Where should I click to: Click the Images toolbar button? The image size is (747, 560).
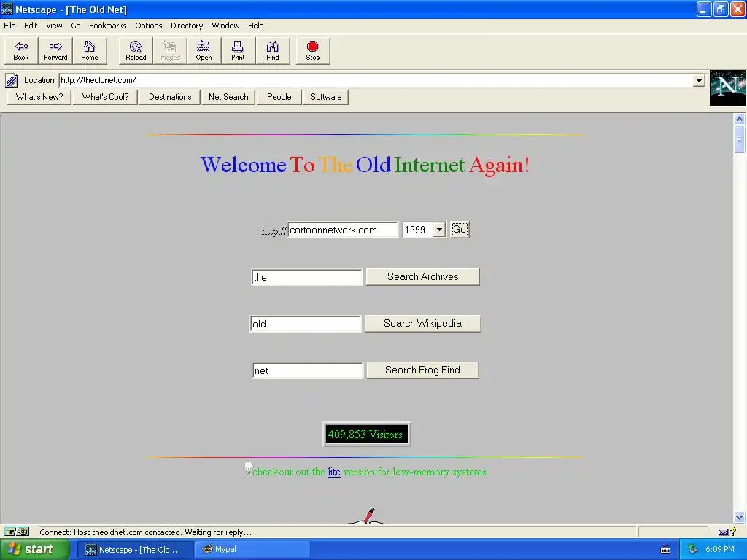pos(169,50)
